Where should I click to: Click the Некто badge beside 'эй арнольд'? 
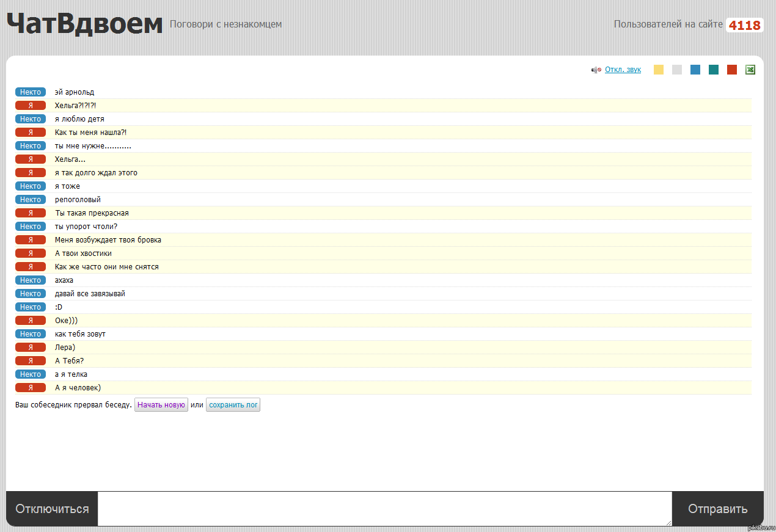click(31, 92)
